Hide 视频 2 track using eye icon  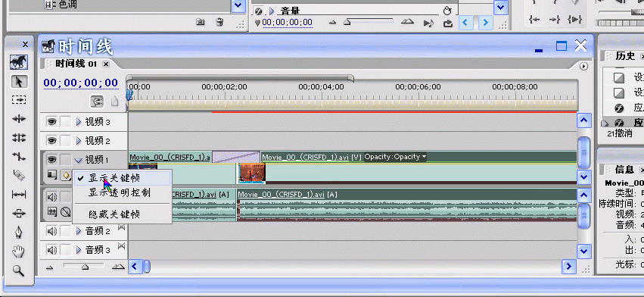(51, 141)
